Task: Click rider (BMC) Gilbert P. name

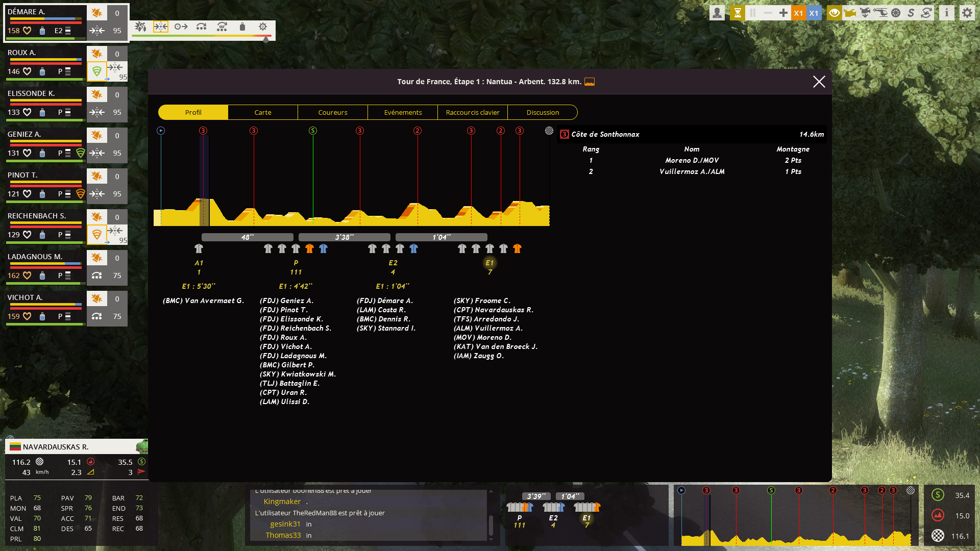Action: click(x=287, y=365)
